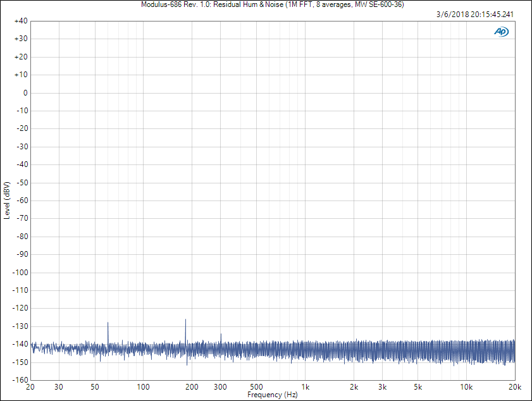Click the 60 Hz hum spike peak
Image resolution: width=532 pixels, height=401 pixels.
click(108, 323)
